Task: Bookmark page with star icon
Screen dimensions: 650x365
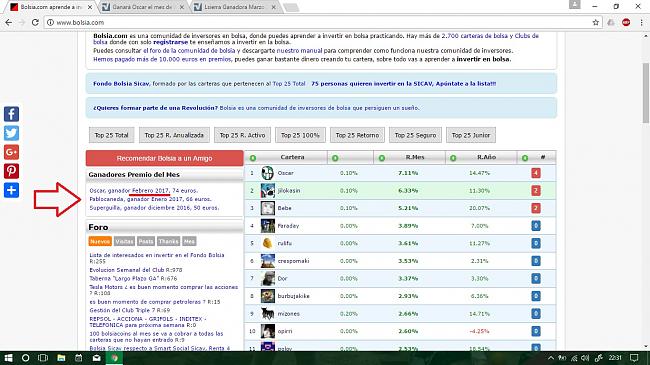Action: click(x=596, y=22)
